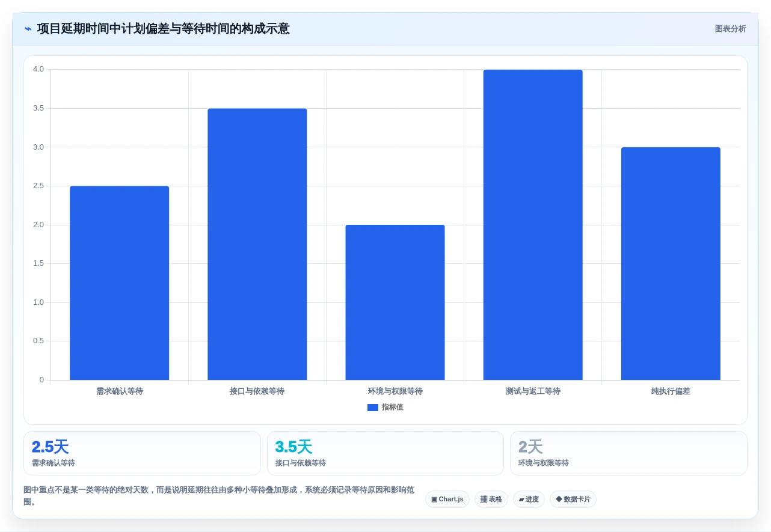Click the icon in the Chart.js chip

(x=434, y=500)
